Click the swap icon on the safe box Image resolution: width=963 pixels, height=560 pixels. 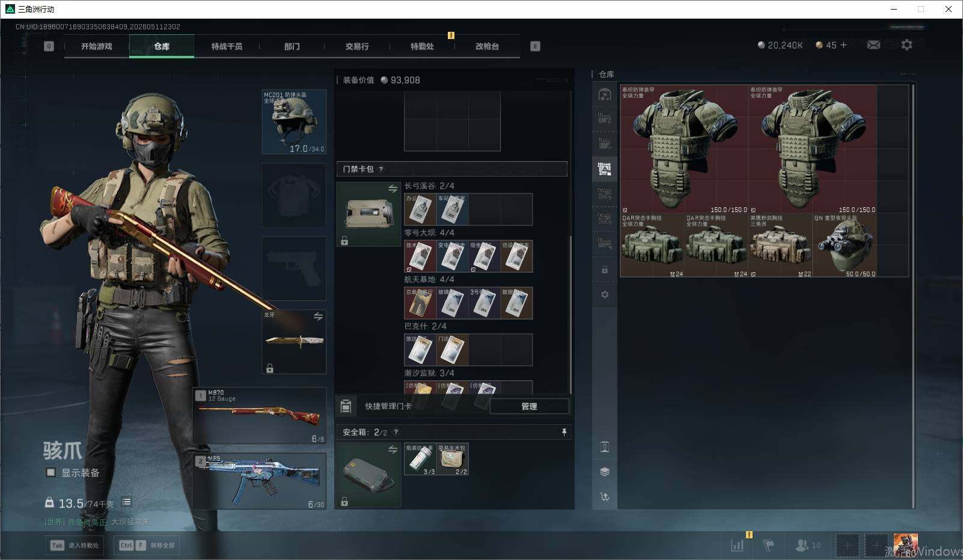click(393, 449)
